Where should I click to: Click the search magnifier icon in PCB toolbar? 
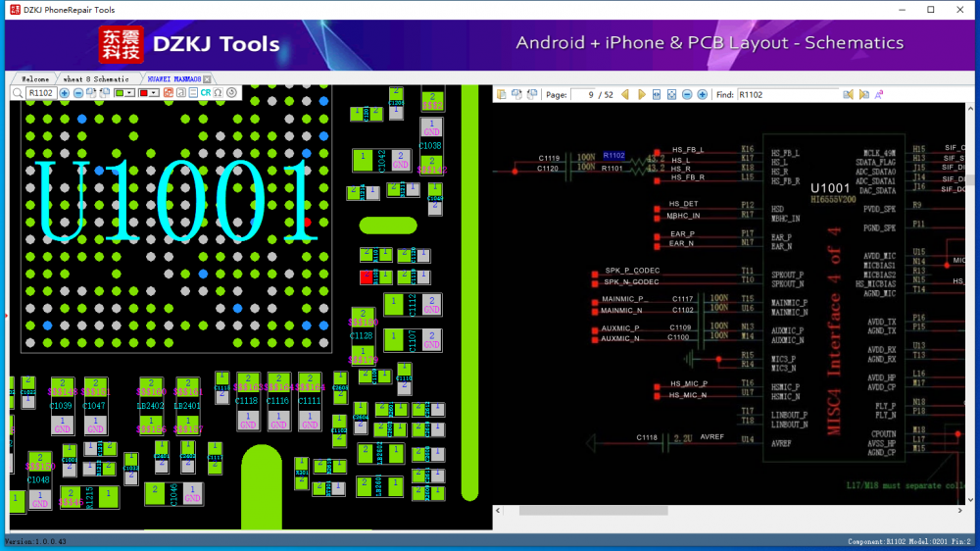pyautogui.click(x=18, y=93)
